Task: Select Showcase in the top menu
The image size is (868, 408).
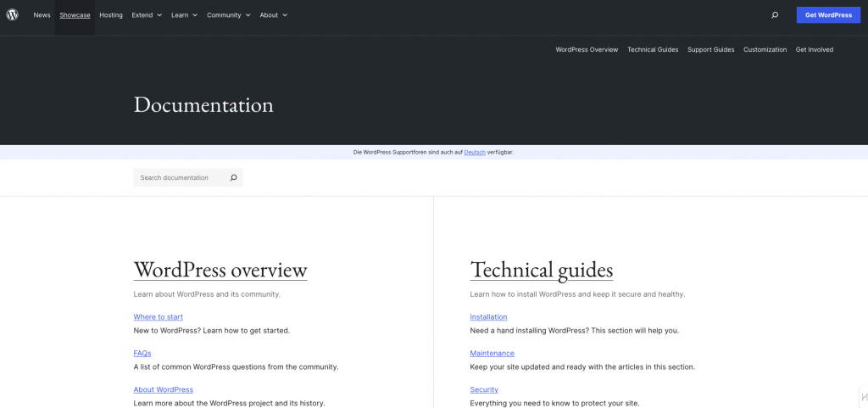Action: [x=75, y=15]
